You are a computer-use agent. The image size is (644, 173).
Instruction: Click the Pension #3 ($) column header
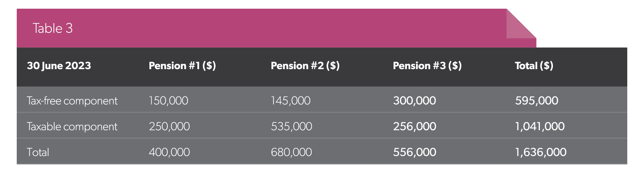pos(427,66)
